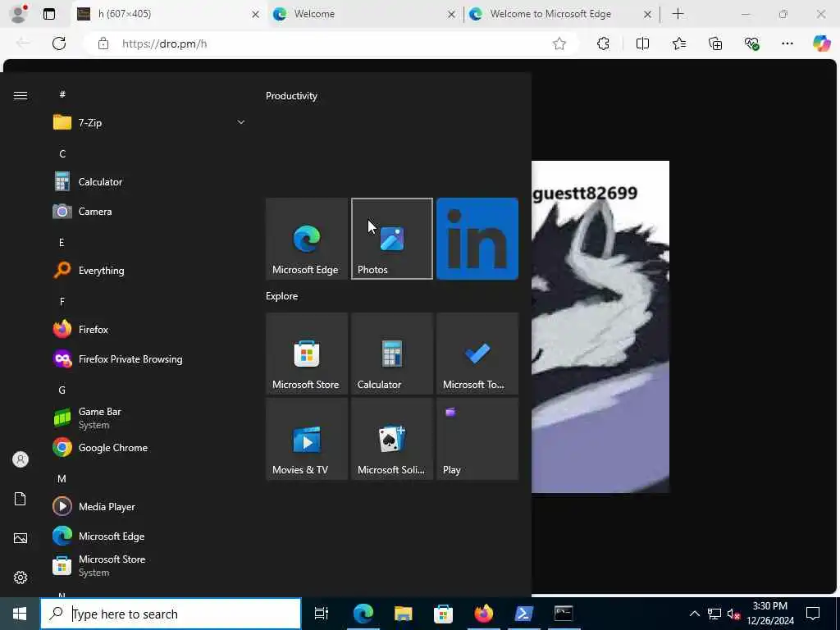
Task: Switch to the 'Welcome' tab
Action: point(365,14)
